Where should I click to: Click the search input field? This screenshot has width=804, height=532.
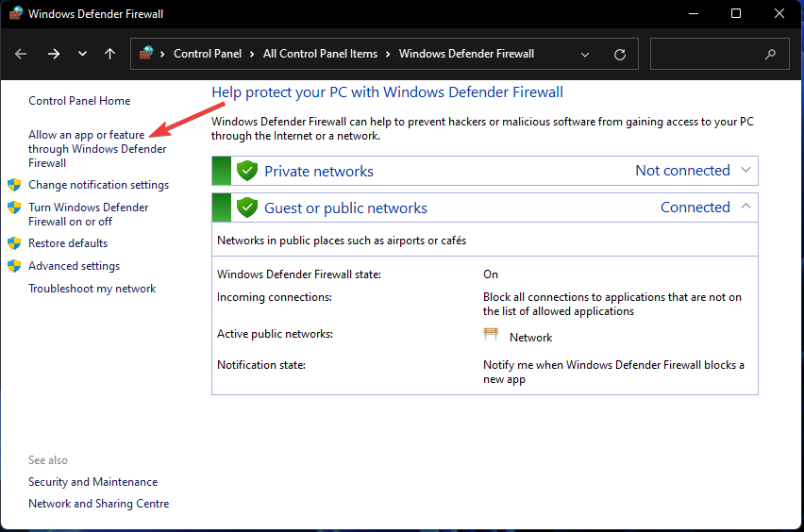[x=708, y=55]
